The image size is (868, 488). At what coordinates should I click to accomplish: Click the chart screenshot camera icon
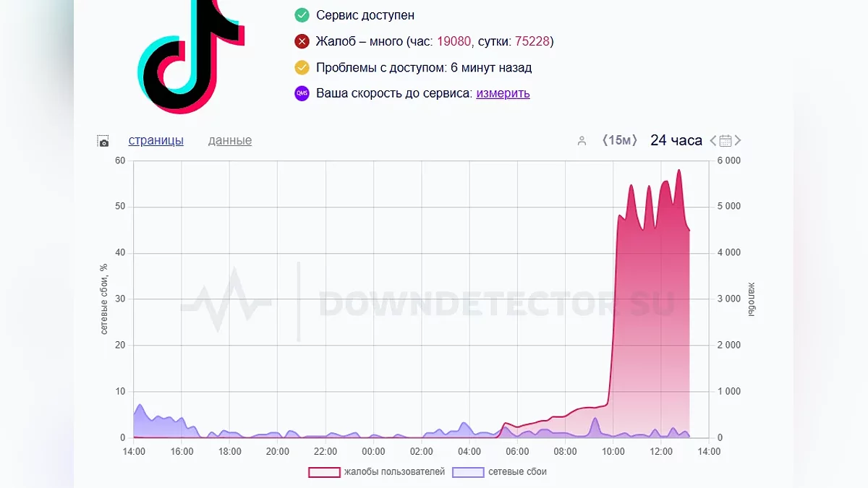tap(103, 141)
